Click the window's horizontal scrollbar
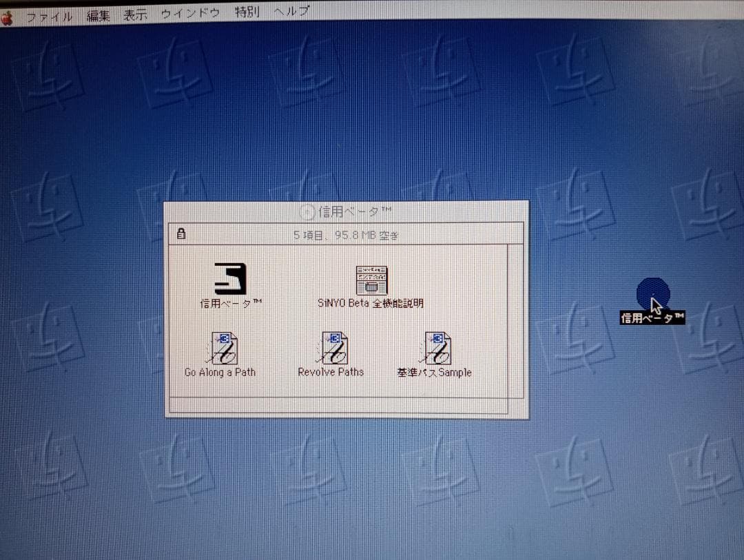The width and height of the screenshot is (744, 560). pyautogui.click(x=338, y=406)
